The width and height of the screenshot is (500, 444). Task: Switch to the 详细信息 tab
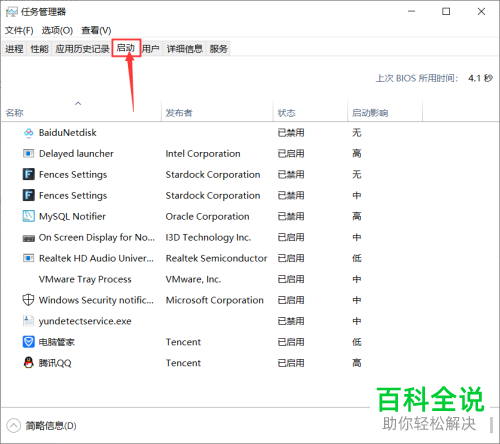pyautogui.click(x=185, y=49)
